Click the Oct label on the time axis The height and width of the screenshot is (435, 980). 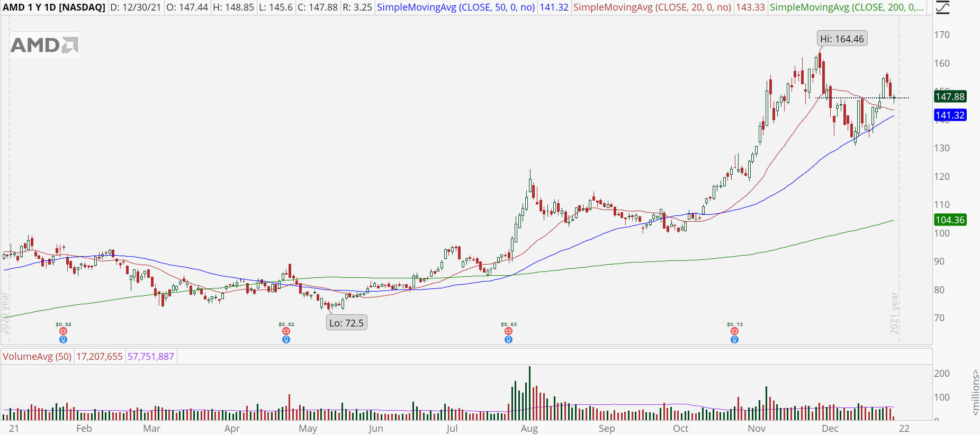click(x=681, y=429)
